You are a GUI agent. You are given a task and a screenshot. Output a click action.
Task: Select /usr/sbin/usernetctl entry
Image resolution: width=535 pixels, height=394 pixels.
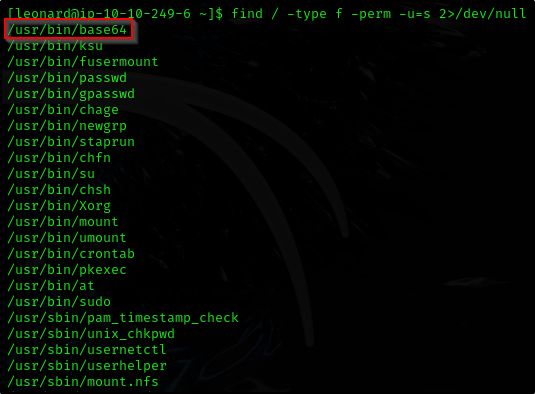(x=87, y=350)
